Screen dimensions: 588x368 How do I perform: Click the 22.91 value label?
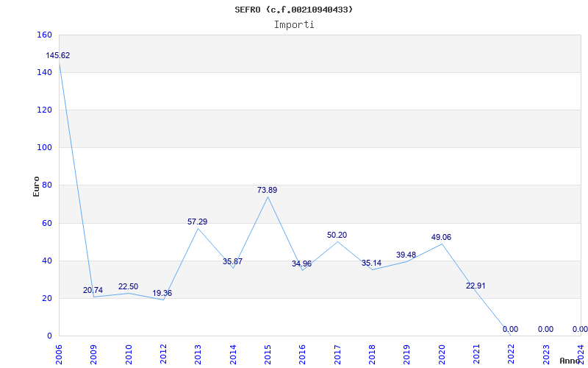[x=476, y=286]
